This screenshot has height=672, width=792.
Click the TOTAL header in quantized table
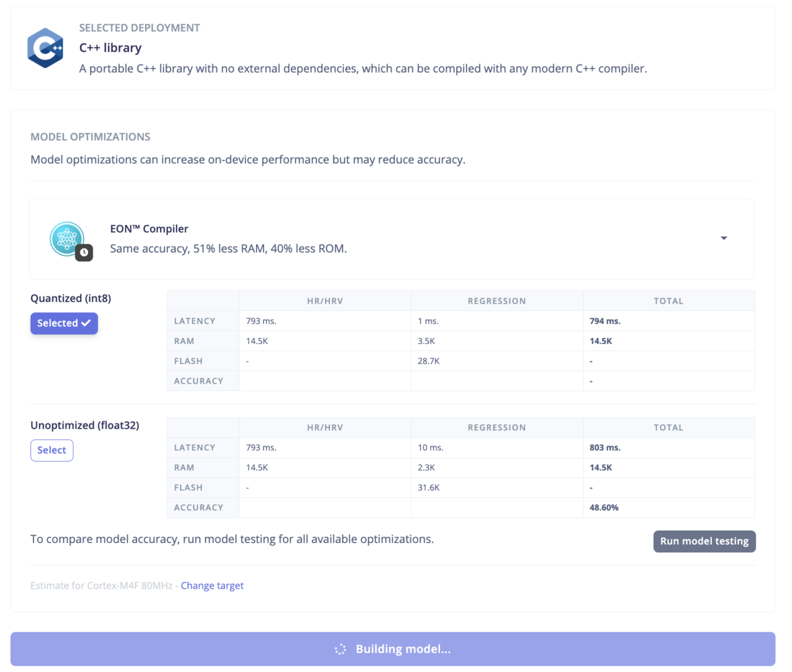click(669, 301)
